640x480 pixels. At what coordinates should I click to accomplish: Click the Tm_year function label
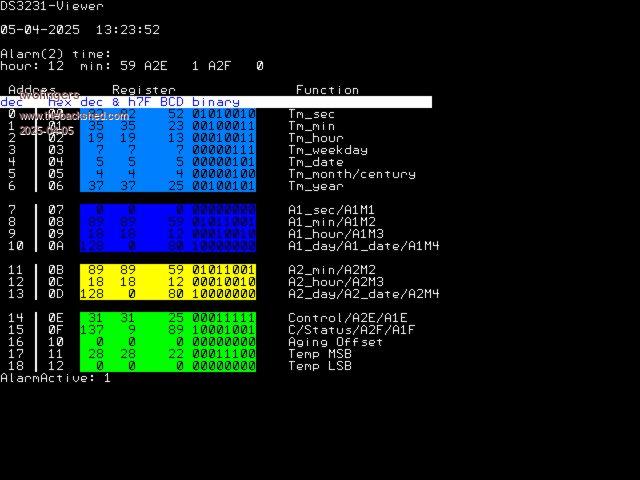click(x=316, y=186)
